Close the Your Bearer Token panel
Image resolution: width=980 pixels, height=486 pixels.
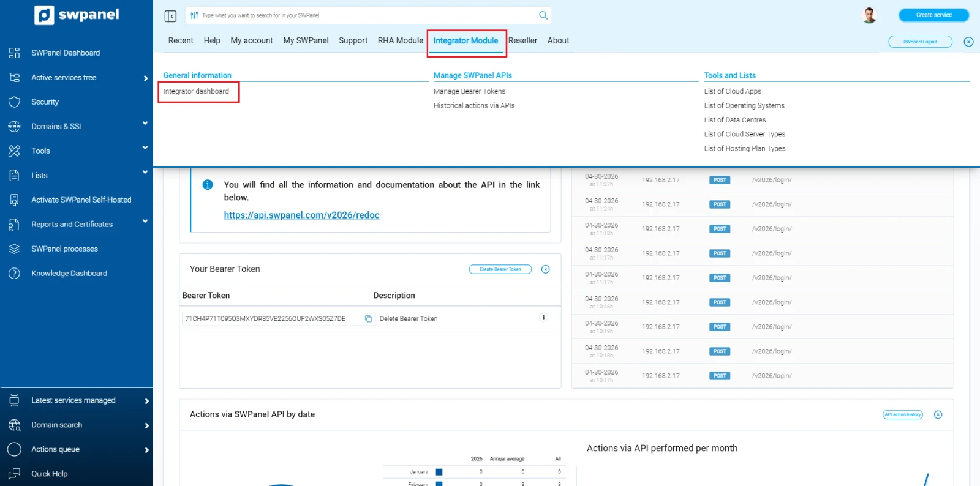point(546,269)
